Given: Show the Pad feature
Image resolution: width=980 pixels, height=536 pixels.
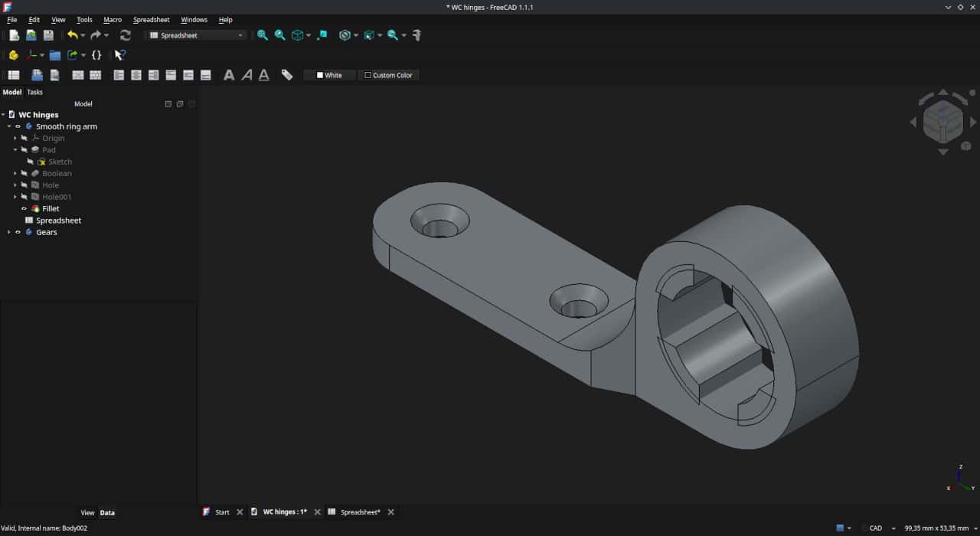Looking at the screenshot, I should pyautogui.click(x=24, y=150).
